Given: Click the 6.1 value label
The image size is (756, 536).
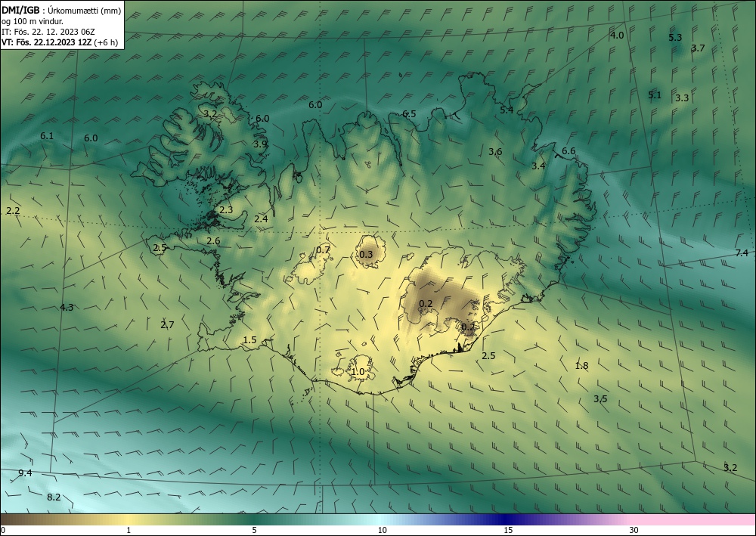Looking at the screenshot, I should pyautogui.click(x=47, y=136).
